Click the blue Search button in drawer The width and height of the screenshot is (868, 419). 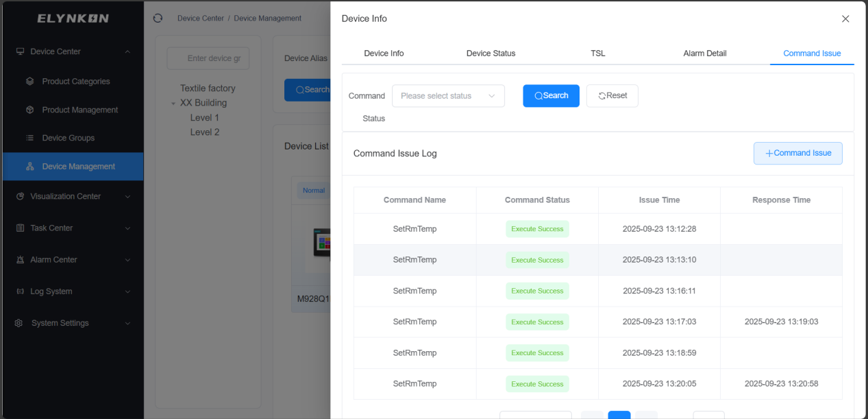tap(551, 96)
